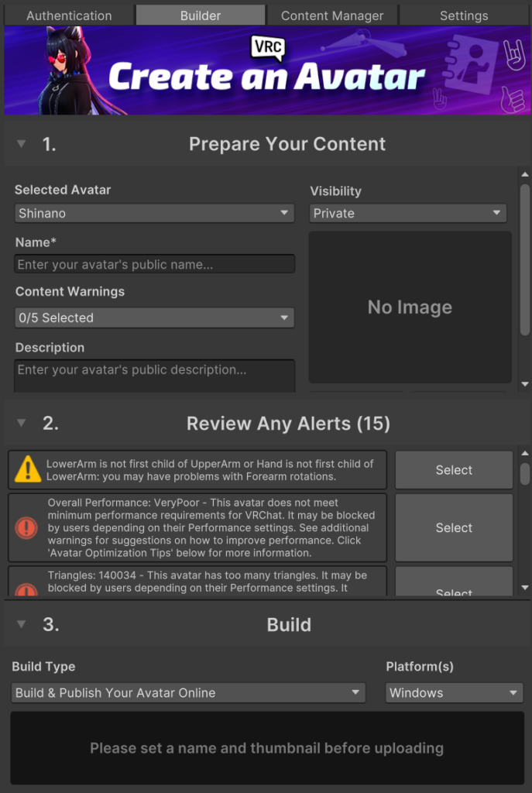
Task: Open the Selected Avatar dropdown showing Shinano
Action: (x=154, y=213)
